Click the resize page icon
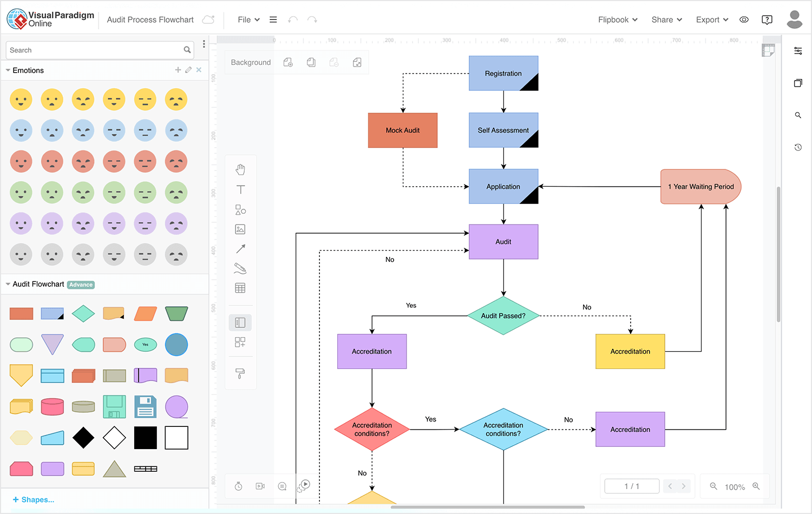 [357, 63]
